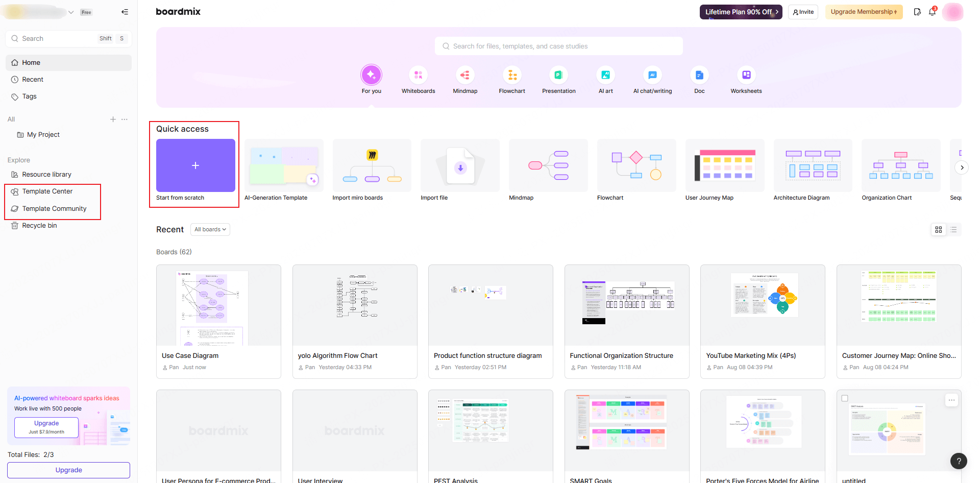
Task: Open Architecture Diagram template tile
Action: (813, 165)
